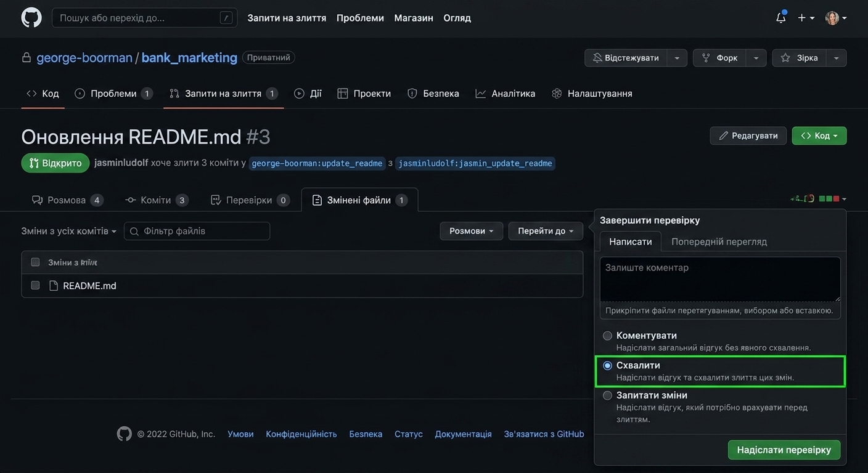Image resolution: width=868 pixels, height=473 pixels.
Task: Open the "Умови" footer link
Action: (x=240, y=434)
